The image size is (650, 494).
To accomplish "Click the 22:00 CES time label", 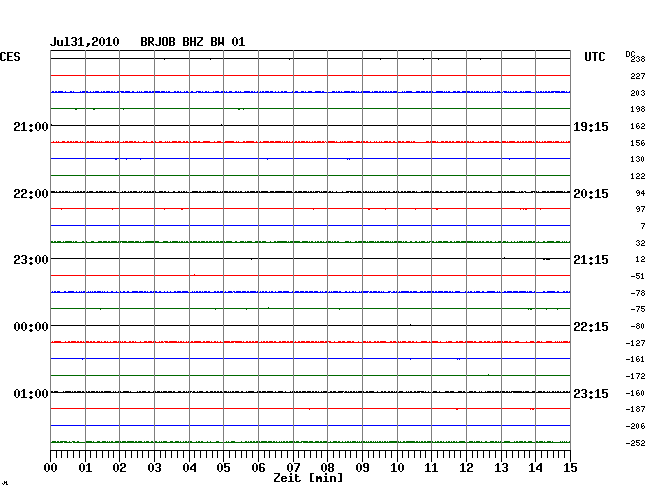I will tap(31, 194).
